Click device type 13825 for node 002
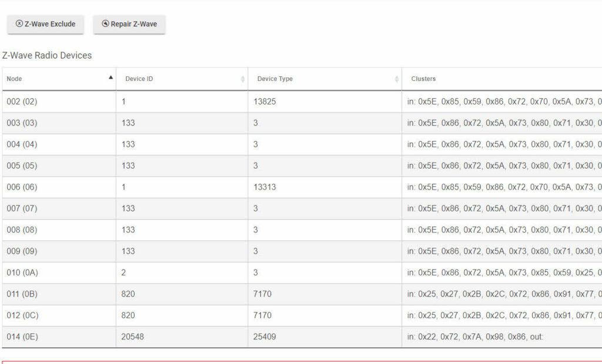Screen dimensions: 602x364 265,102
